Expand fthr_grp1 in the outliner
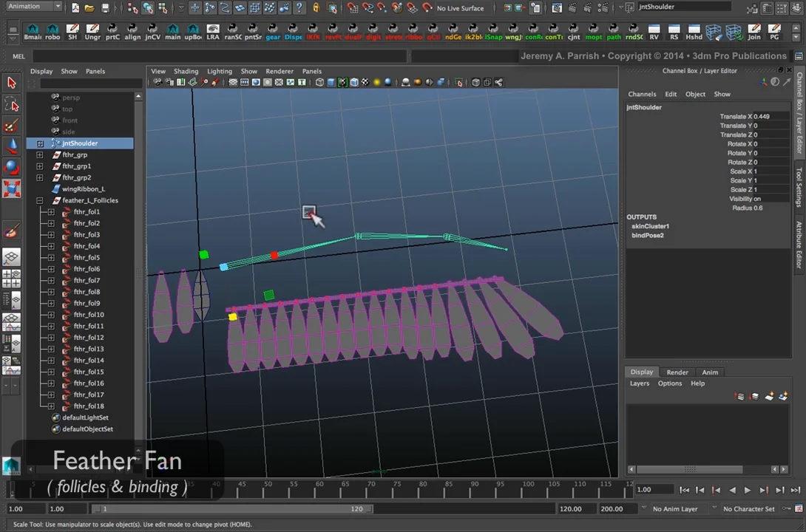 pyautogui.click(x=40, y=166)
